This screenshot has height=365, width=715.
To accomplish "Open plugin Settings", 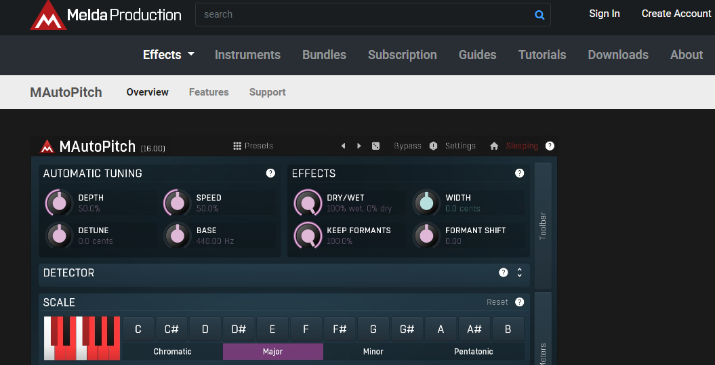I will click(x=460, y=146).
